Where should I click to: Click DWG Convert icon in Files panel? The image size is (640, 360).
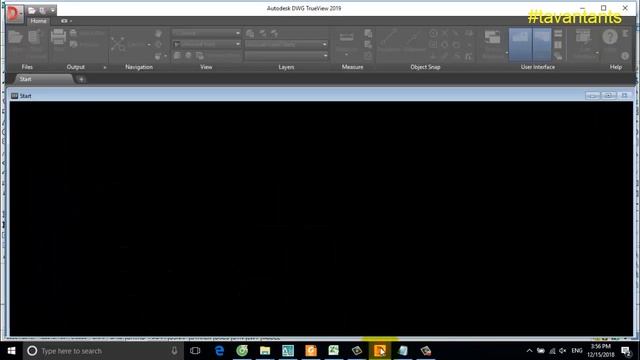(x=35, y=37)
